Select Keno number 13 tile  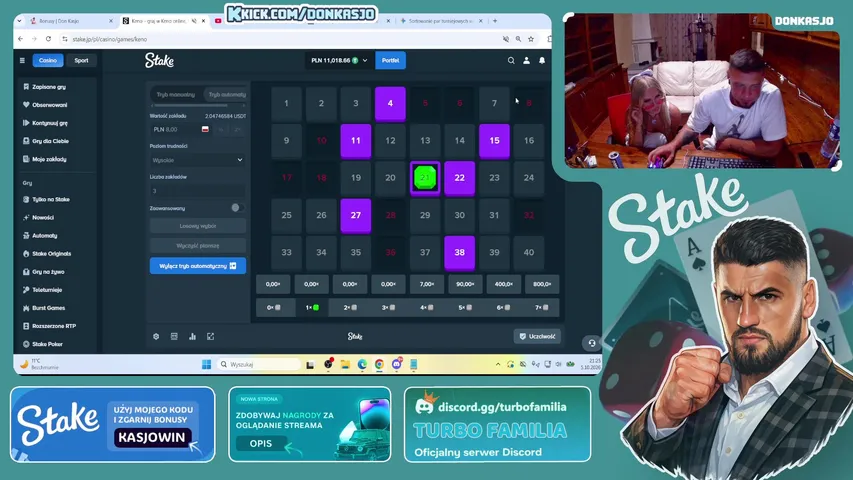(x=425, y=141)
